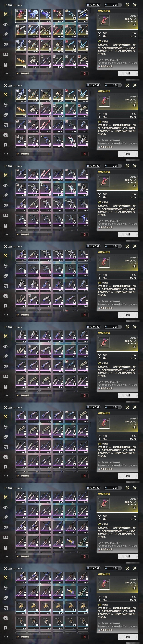Toggle lock on 幽冥的忘忧章 in bottommost detail card

(135, 588)
